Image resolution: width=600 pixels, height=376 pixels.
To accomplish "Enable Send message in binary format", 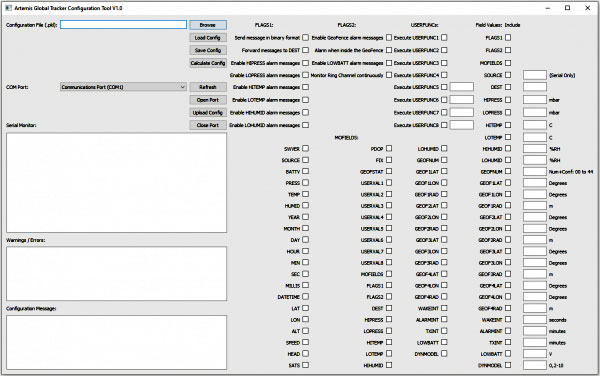I will coord(305,37).
